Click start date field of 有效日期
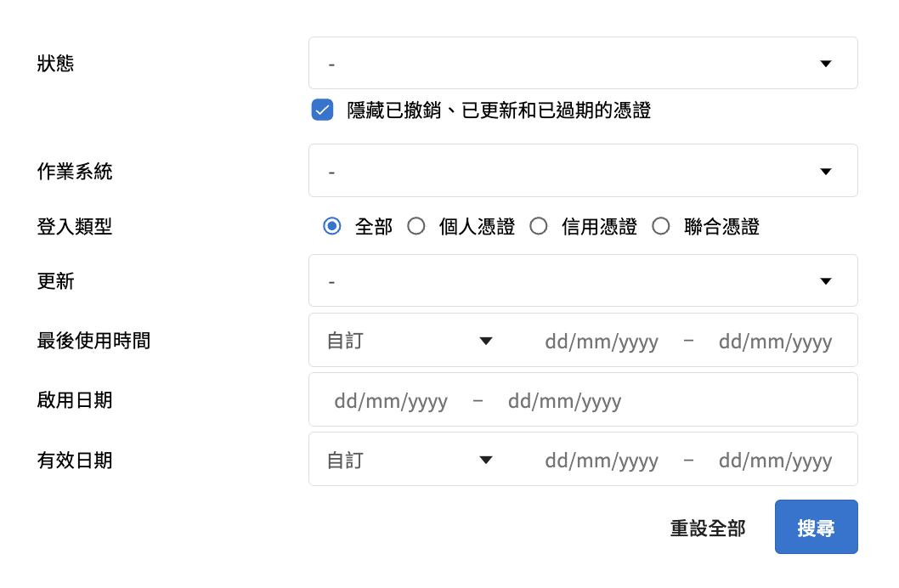Screen dimensions: 899x588 602,461
